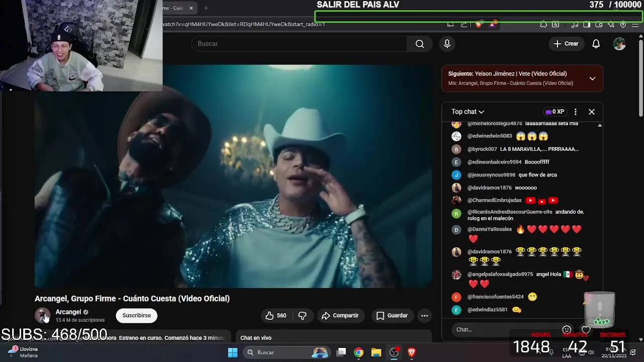Open the Lloviznа weather widget
644x362 pixels.
point(23,352)
